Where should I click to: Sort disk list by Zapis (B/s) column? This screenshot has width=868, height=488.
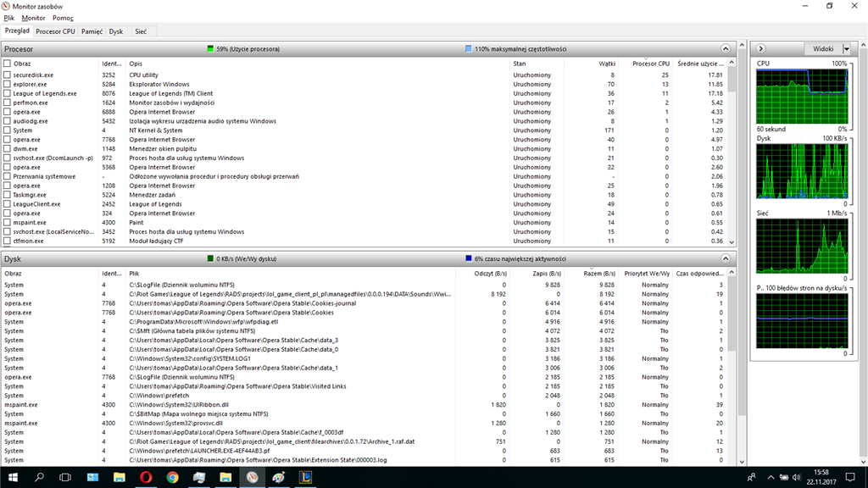tap(537, 274)
